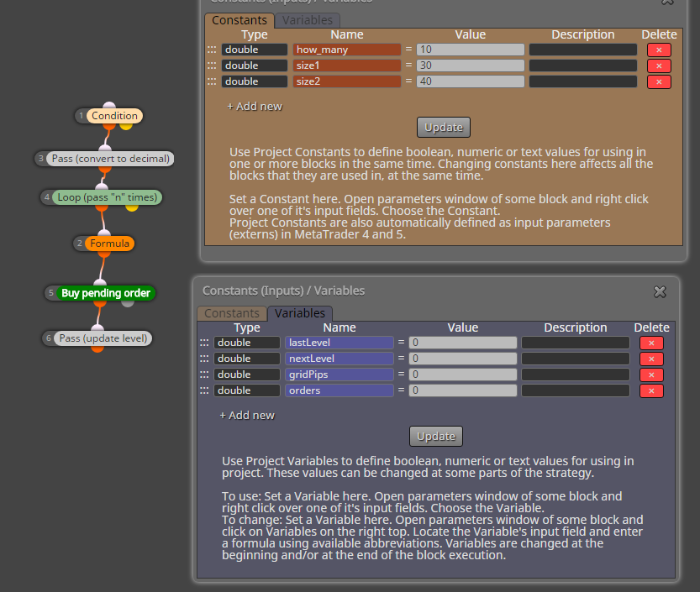Open type dropdown for gridPips variable
Image resolution: width=700 pixels, height=592 pixels.
[x=247, y=375]
